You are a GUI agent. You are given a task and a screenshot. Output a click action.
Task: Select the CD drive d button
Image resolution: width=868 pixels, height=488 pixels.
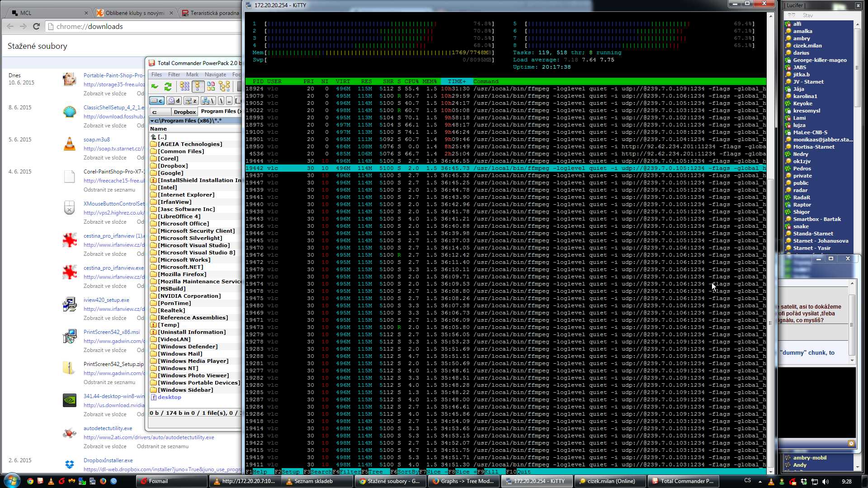click(174, 101)
